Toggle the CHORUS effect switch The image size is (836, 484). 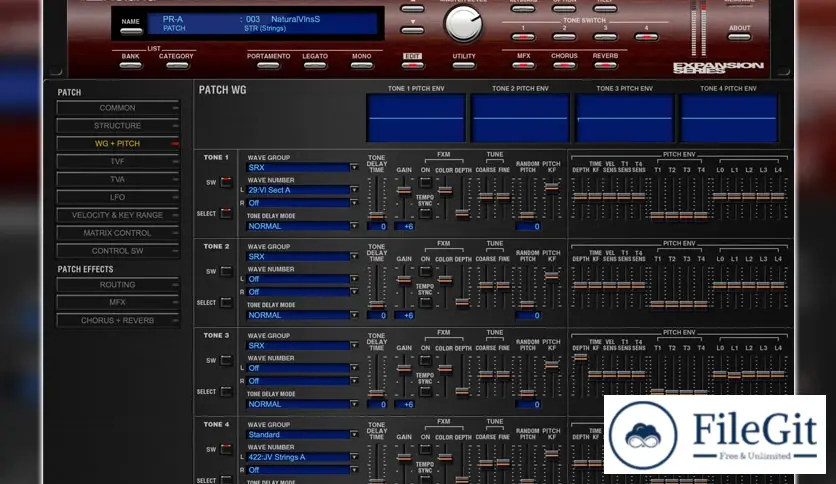564,66
